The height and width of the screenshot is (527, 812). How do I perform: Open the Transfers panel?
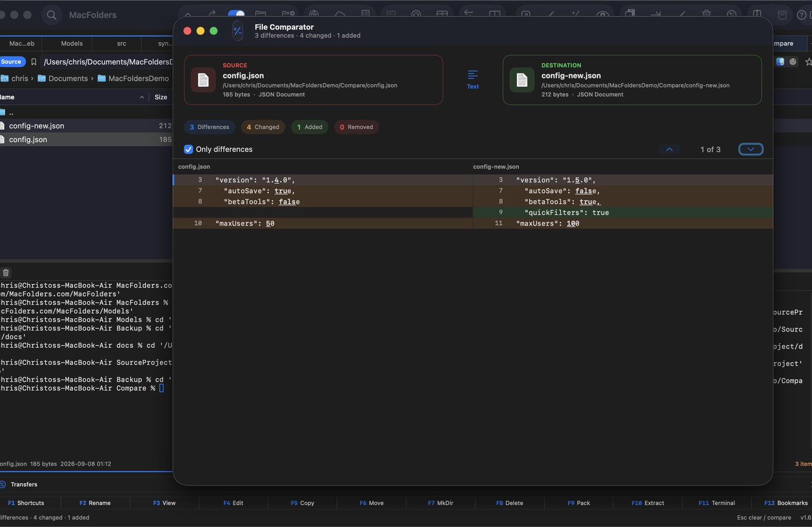(24, 485)
